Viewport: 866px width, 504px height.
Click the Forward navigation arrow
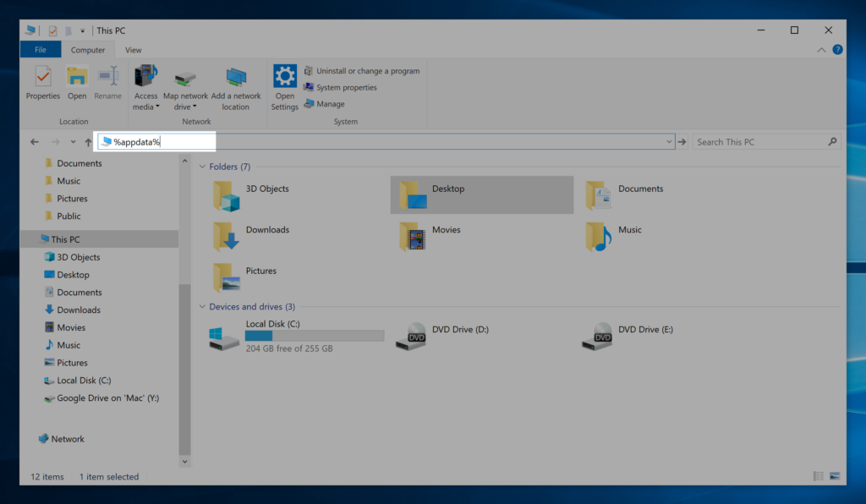point(55,142)
